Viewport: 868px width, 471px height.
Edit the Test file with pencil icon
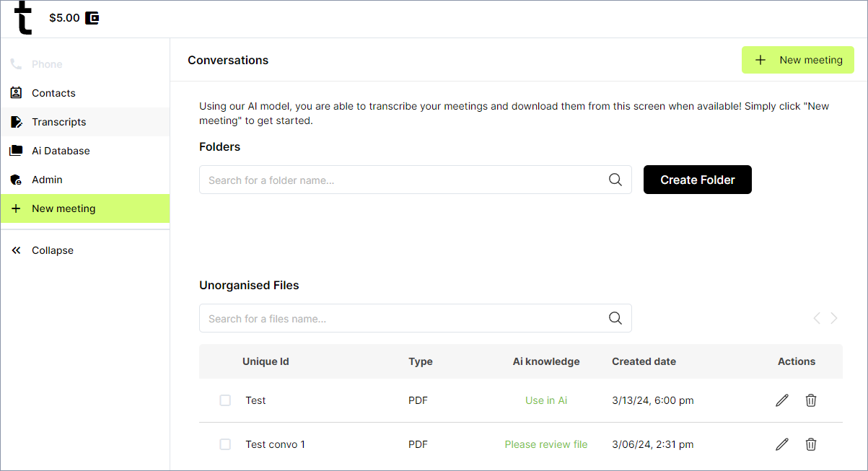pos(782,400)
